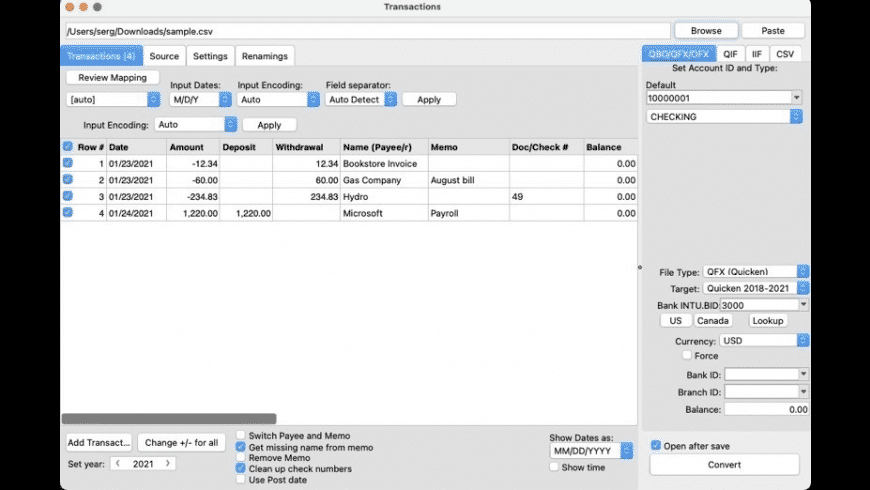
Task: Open the CHECKING account type dropdown
Action: tap(725, 117)
